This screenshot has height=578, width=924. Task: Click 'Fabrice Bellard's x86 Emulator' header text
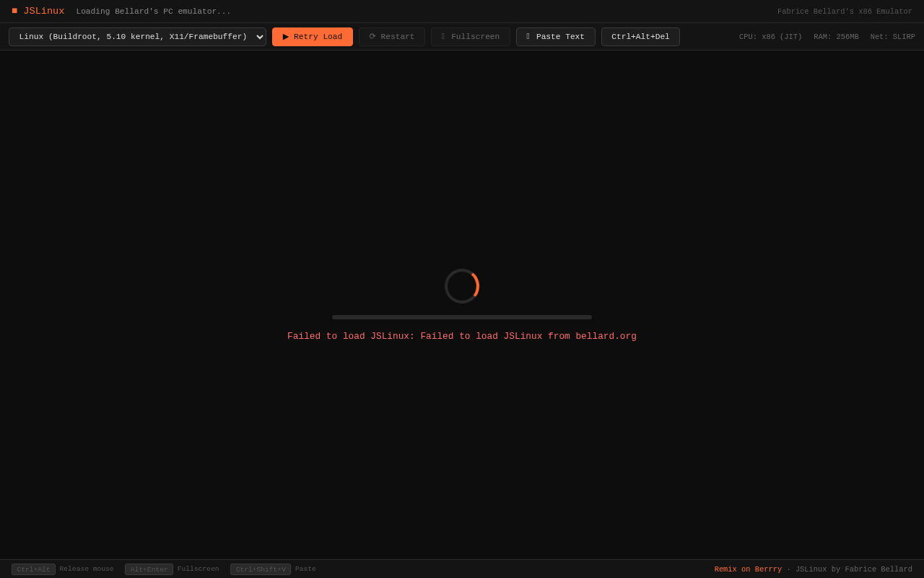click(x=845, y=12)
